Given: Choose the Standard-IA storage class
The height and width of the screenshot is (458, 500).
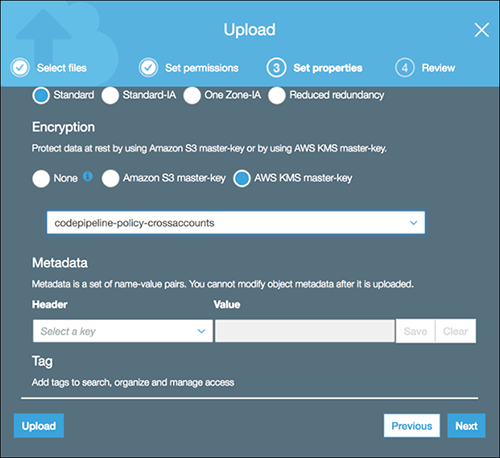Looking at the screenshot, I should (x=110, y=96).
